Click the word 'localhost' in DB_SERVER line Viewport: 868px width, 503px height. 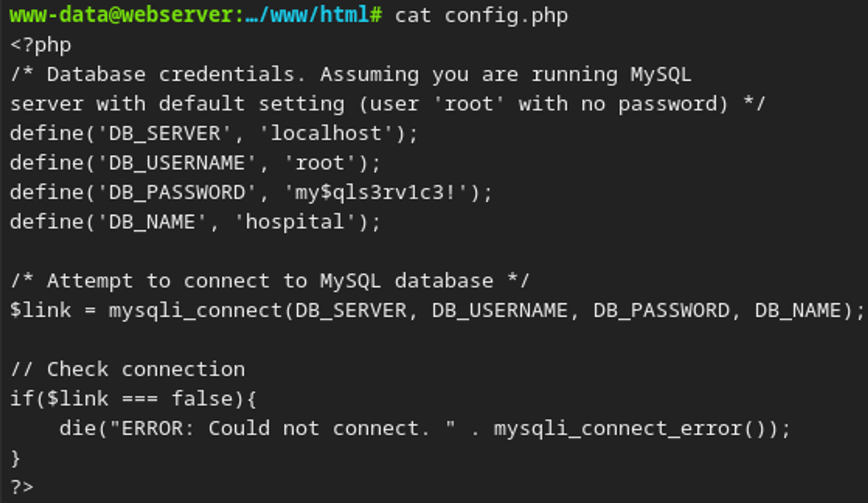pos(326,133)
